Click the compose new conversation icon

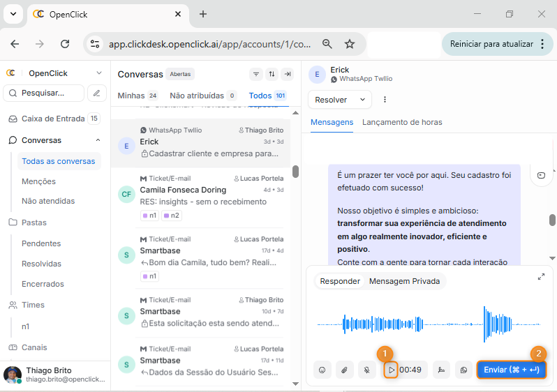click(x=98, y=93)
